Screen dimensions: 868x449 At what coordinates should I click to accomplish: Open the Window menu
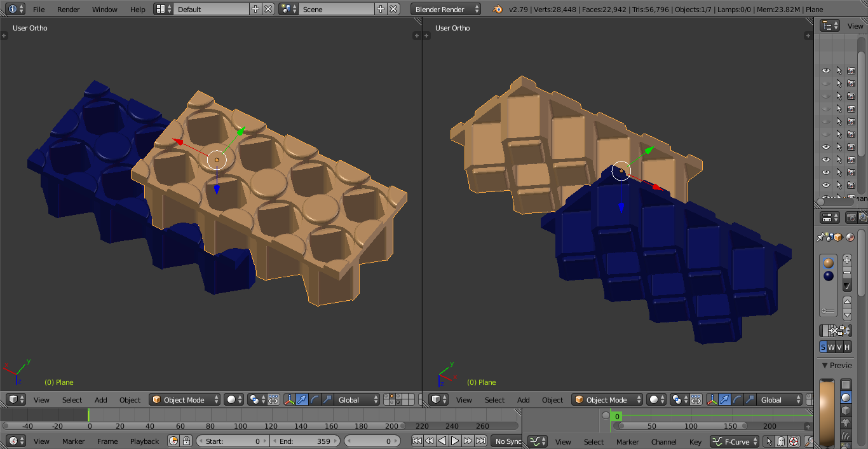pyautogui.click(x=105, y=10)
